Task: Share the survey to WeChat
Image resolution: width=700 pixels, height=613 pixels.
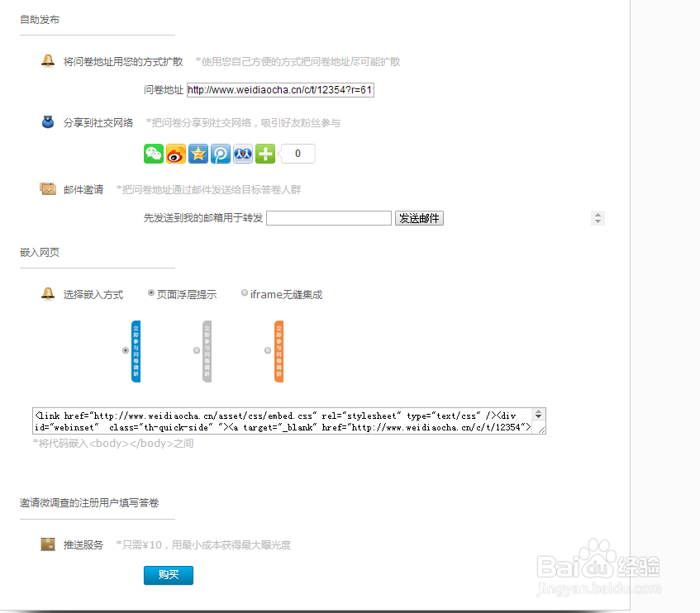Action: tap(154, 154)
